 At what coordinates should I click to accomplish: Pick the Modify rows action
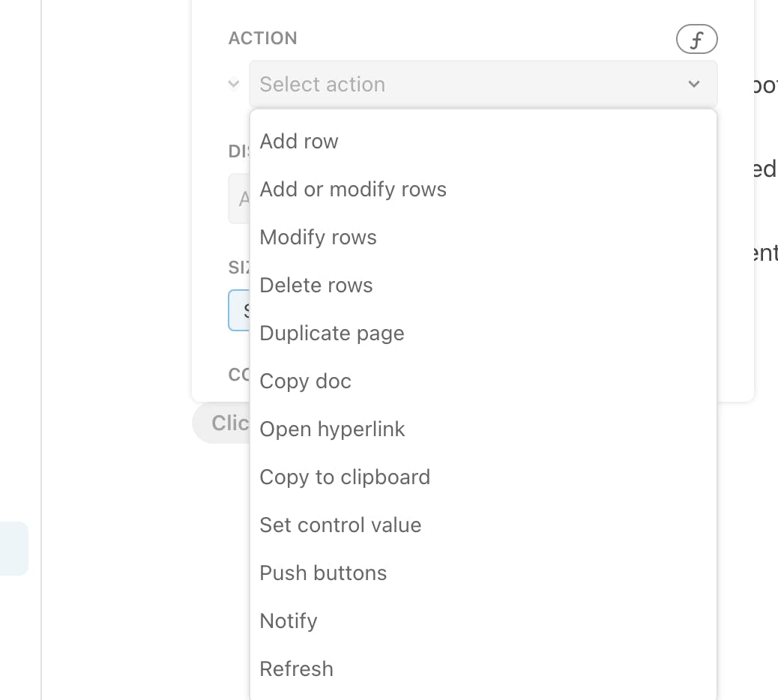coord(318,238)
